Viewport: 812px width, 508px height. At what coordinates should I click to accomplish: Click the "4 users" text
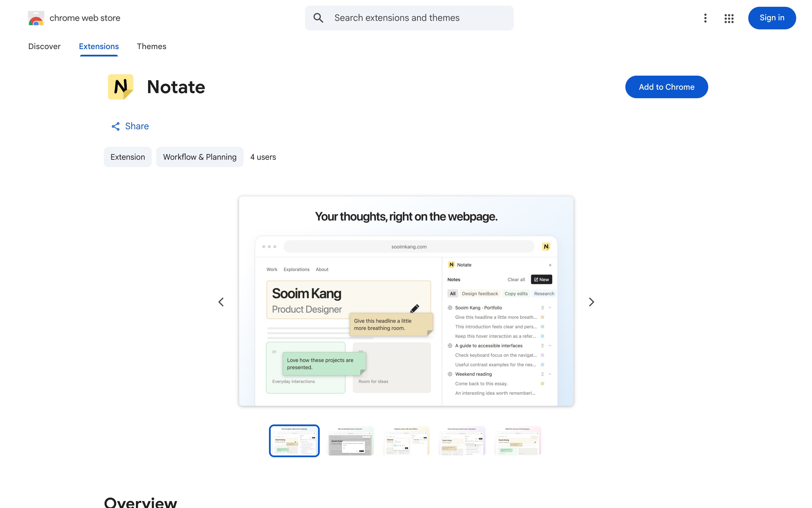click(263, 157)
